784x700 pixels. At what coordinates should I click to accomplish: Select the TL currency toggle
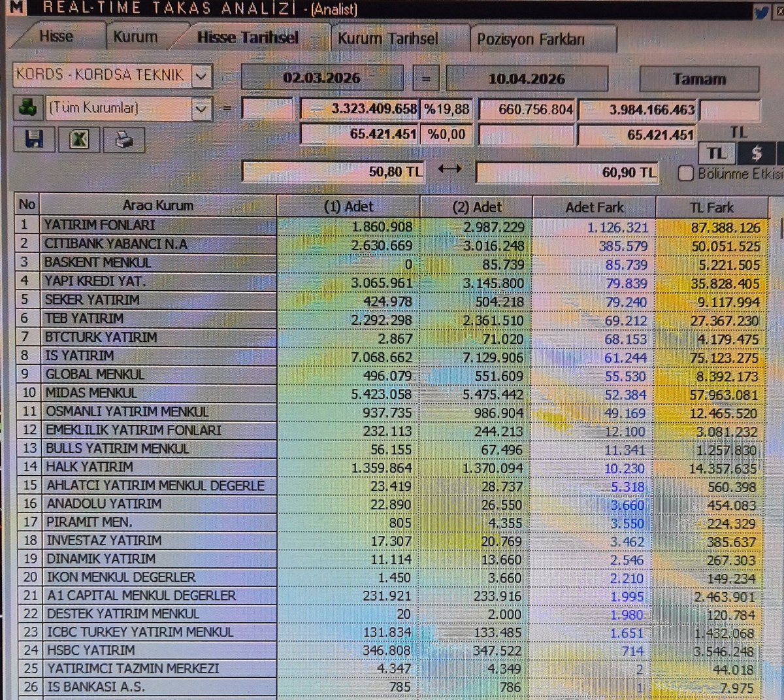(x=716, y=154)
